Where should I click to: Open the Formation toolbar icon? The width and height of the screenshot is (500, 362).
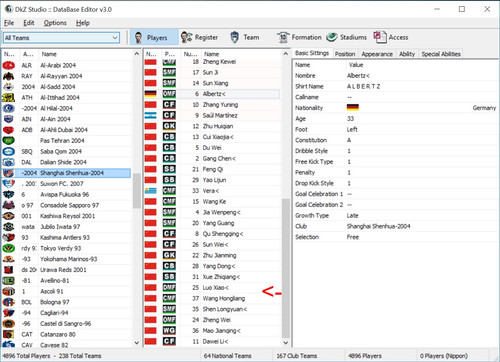[x=283, y=37]
